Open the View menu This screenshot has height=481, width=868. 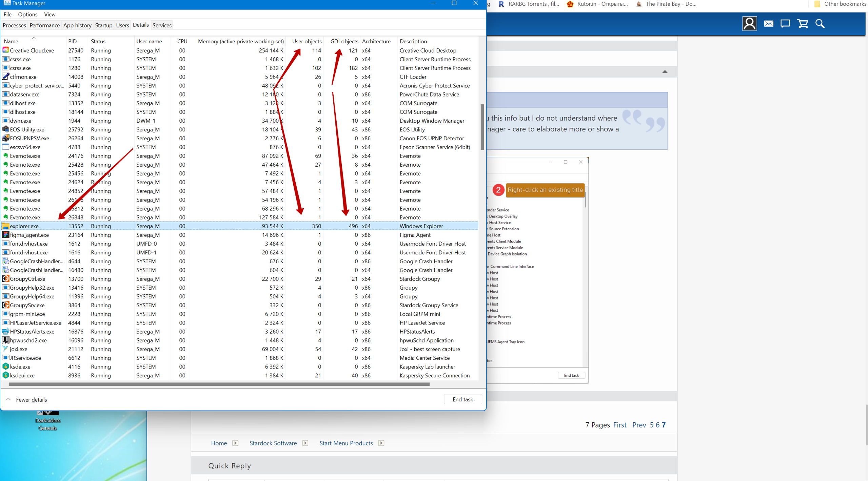(50, 15)
